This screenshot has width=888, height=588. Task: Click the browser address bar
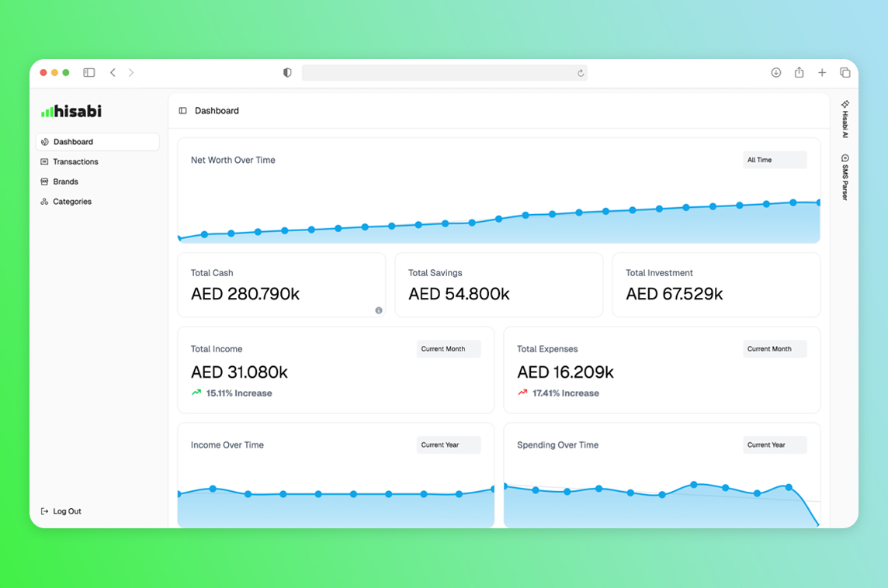439,73
